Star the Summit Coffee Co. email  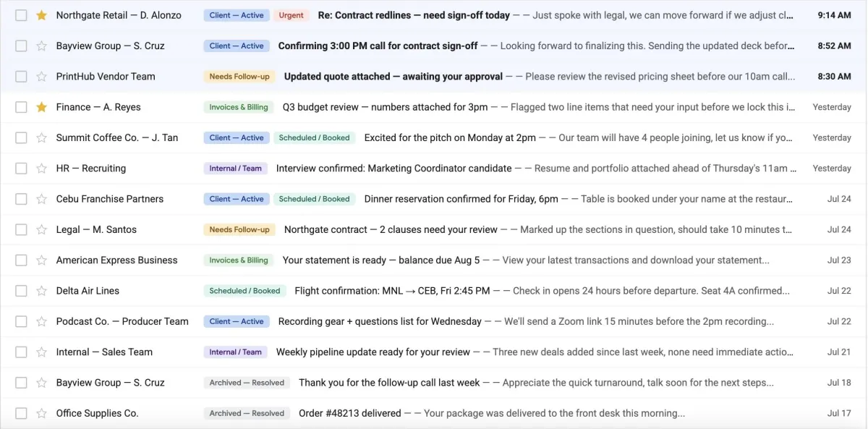41,137
